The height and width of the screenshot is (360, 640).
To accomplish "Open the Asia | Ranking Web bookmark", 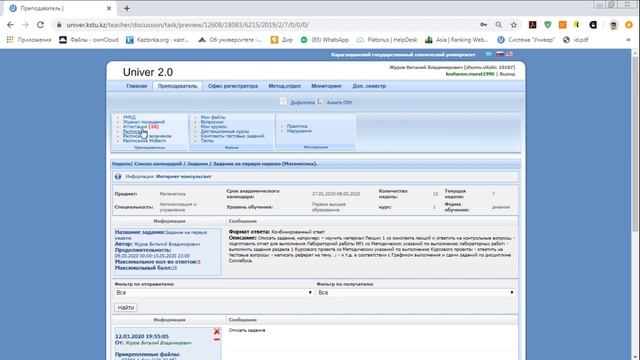I will click(x=456, y=40).
